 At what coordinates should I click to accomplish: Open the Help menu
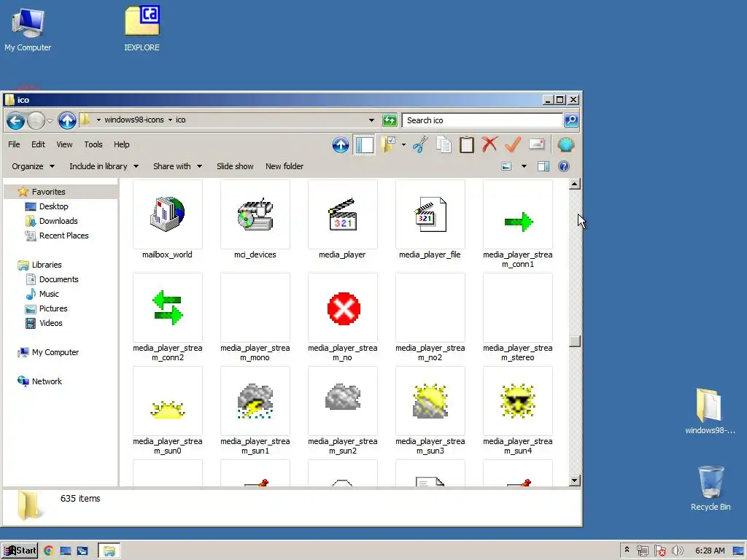point(122,144)
